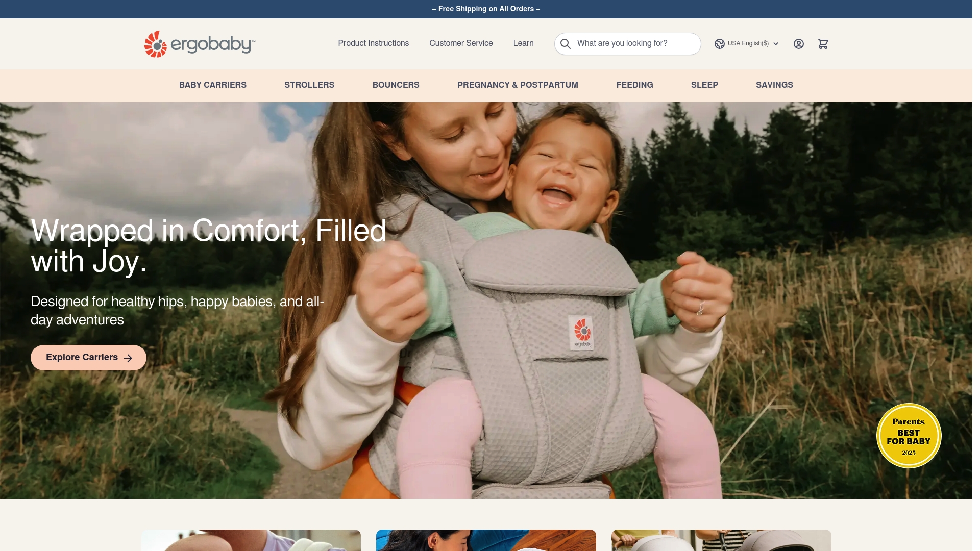This screenshot has width=980, height=551.
Task: Go to Customer Service page
Action: pyautogui.click(x=461, y=43)
